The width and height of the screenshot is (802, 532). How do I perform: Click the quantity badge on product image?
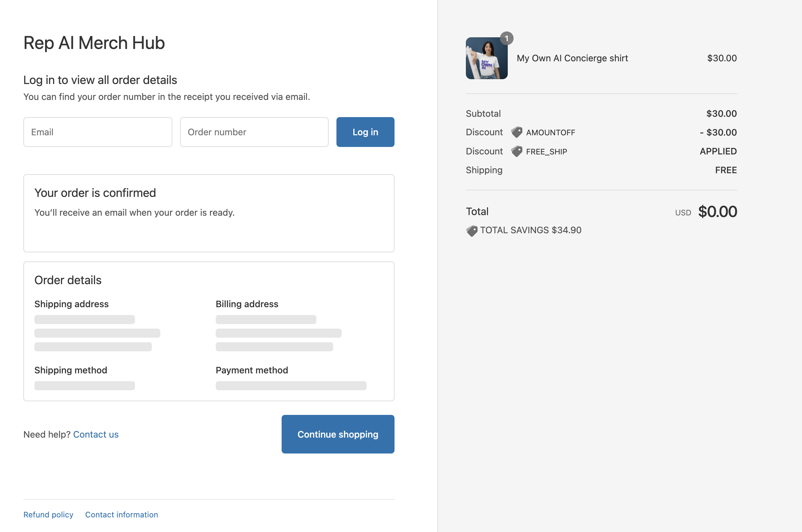click(506, 38)
